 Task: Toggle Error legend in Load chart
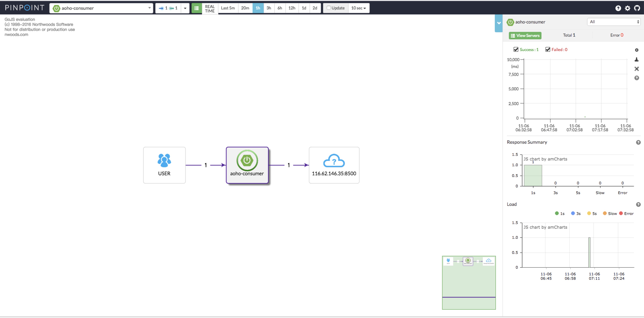click(x=626, y=213)
